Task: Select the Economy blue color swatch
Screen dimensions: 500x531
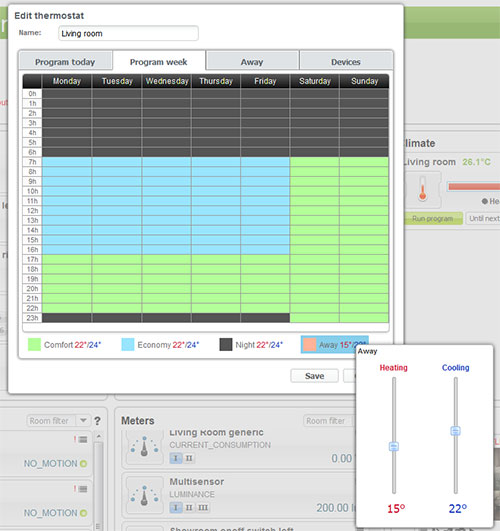Action: point(128,345)
